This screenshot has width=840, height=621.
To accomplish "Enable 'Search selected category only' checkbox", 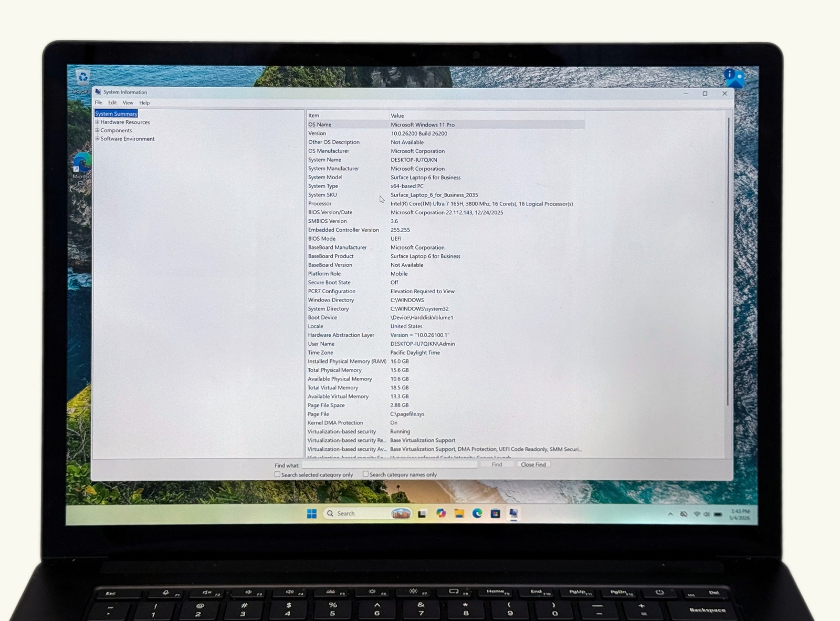I will click(x=277, y=474).
